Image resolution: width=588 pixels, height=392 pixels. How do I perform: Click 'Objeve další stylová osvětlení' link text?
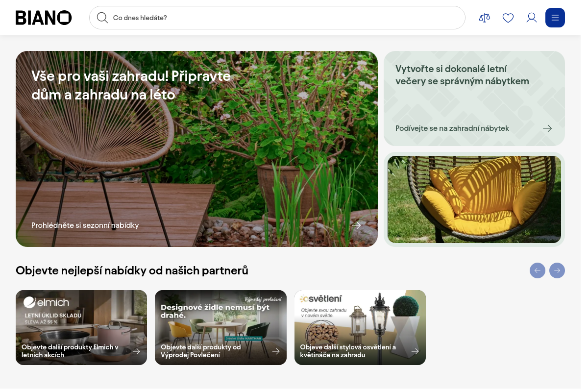coord(348,351)
